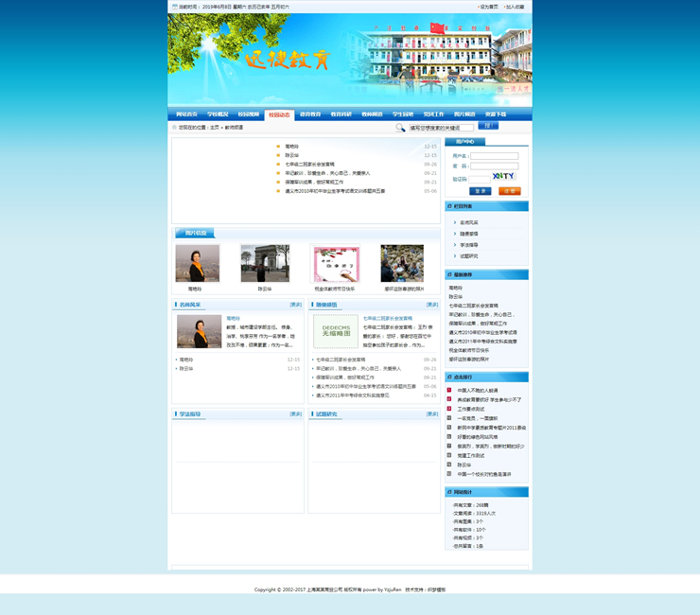The height and width of the screenshot is (615, 700).
Task: Click the magnifier icon beside the search box
Action: click(400, 127)
